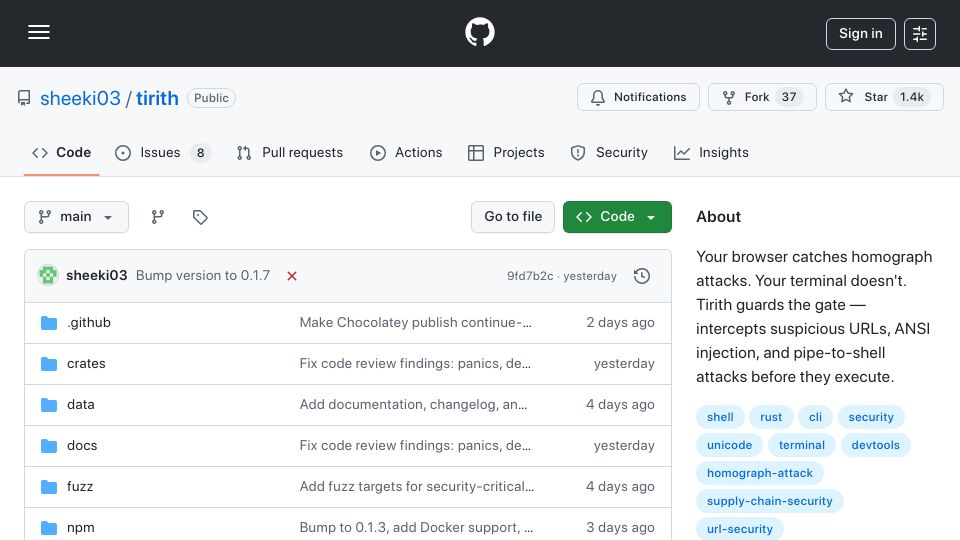Viewport: 960px width, 540px height.
Task: Click the Notifications bell button
Action: pos(638,97)
